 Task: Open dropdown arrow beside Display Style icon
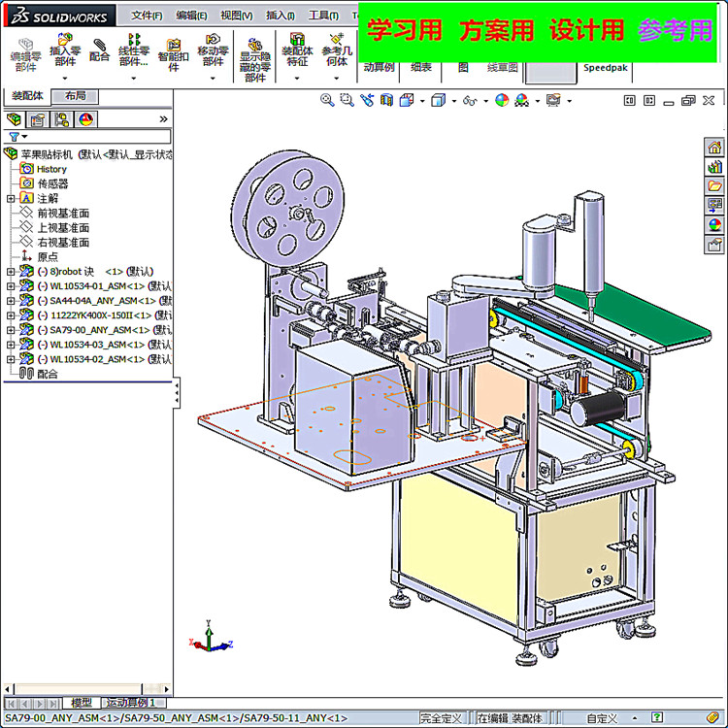[x=453, y=101]
